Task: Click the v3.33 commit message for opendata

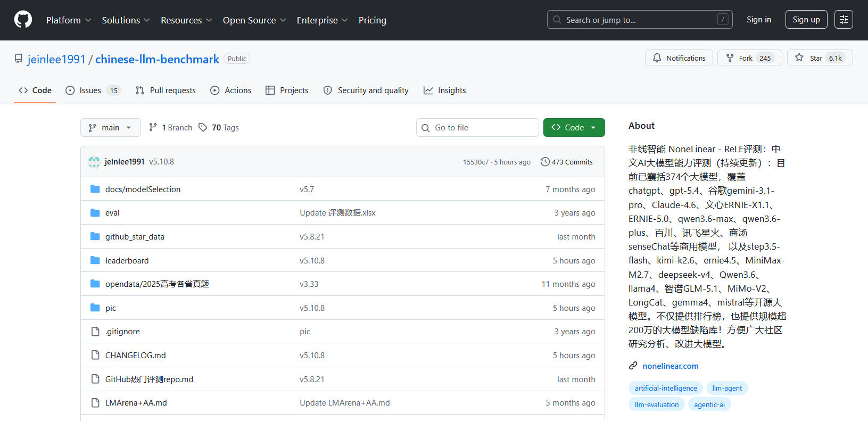Action: coord(309,284)
